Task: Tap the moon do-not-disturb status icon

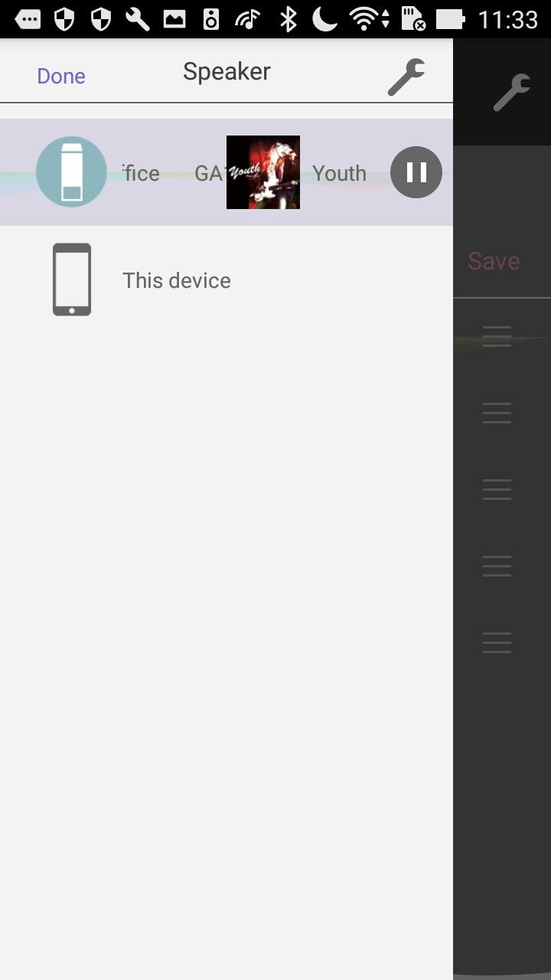Action: click(x=324, y=19)
